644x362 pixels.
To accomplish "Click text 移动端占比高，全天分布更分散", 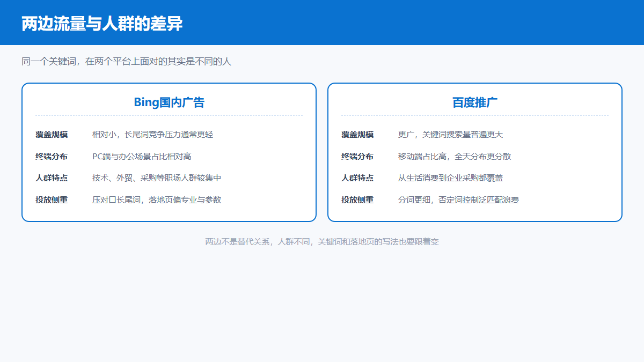I will click(x=455, y=157).
